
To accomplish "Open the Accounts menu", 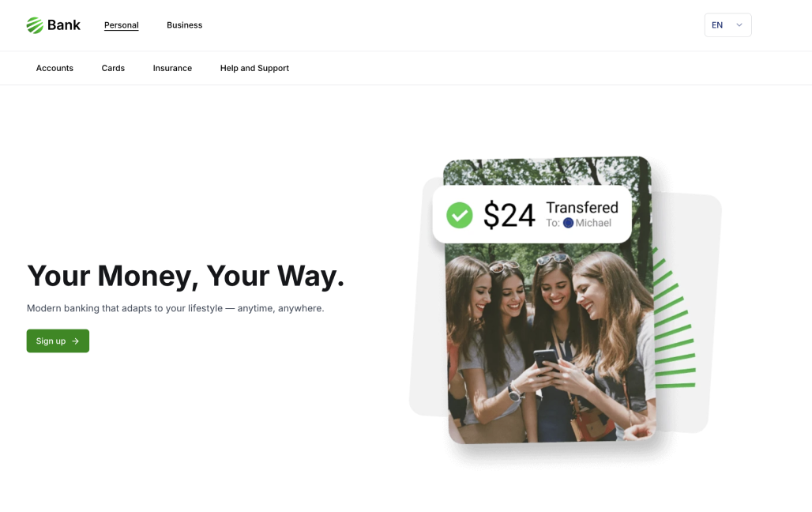I will pos(55,68).
